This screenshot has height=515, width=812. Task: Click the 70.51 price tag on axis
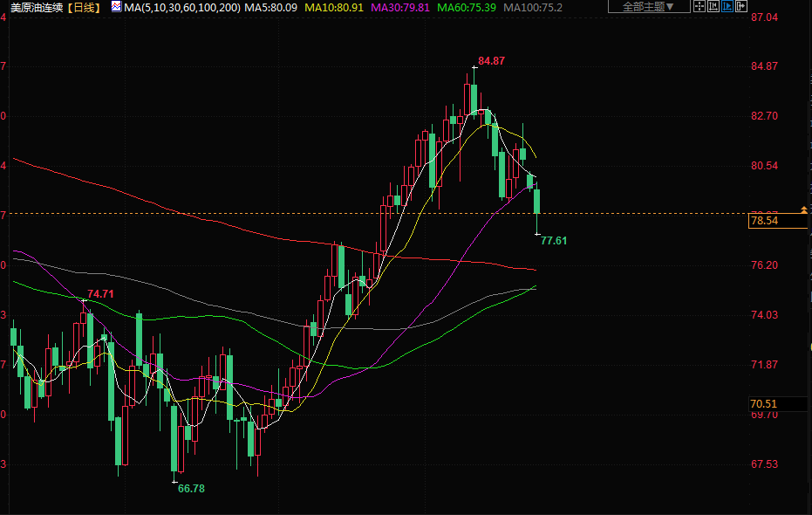[763, 403]
